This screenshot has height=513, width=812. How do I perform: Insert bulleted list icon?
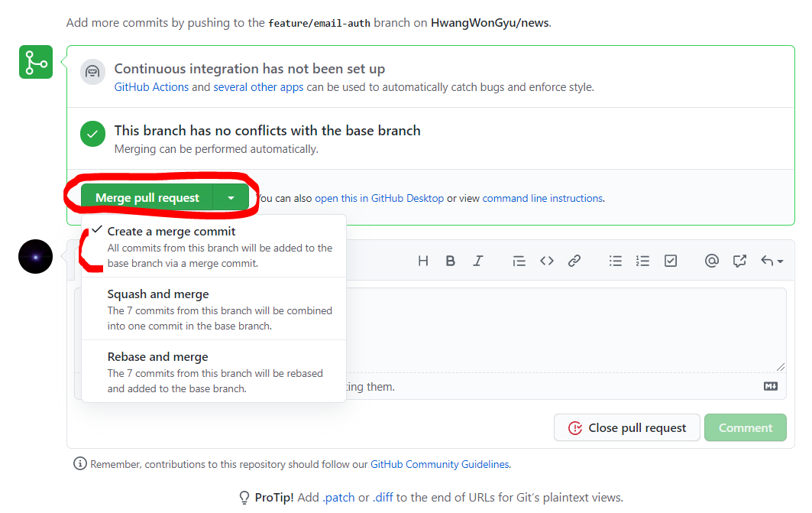coord(615,261)
